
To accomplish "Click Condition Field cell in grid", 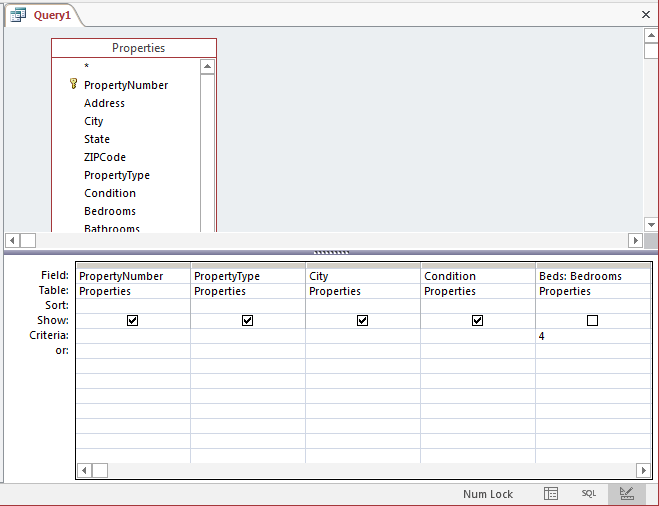I will (x=478, y=276).
